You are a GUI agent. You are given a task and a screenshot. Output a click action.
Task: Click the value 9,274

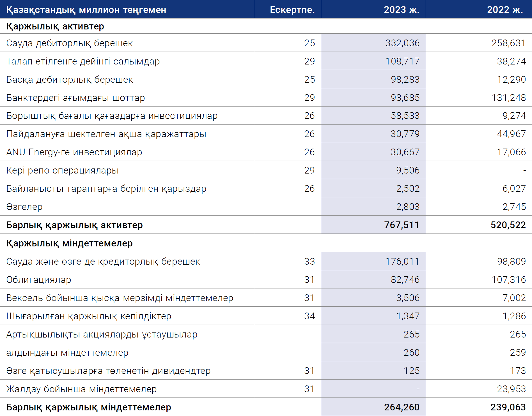point(514,116)
